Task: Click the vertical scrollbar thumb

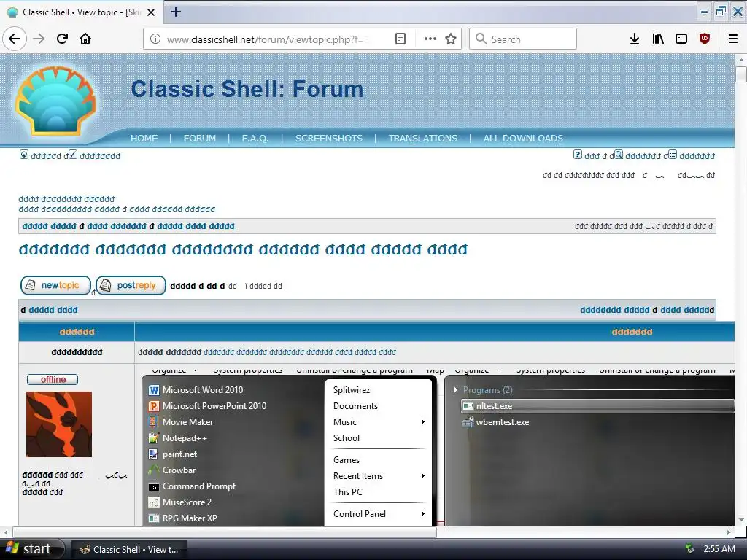Action: (741, 75)
